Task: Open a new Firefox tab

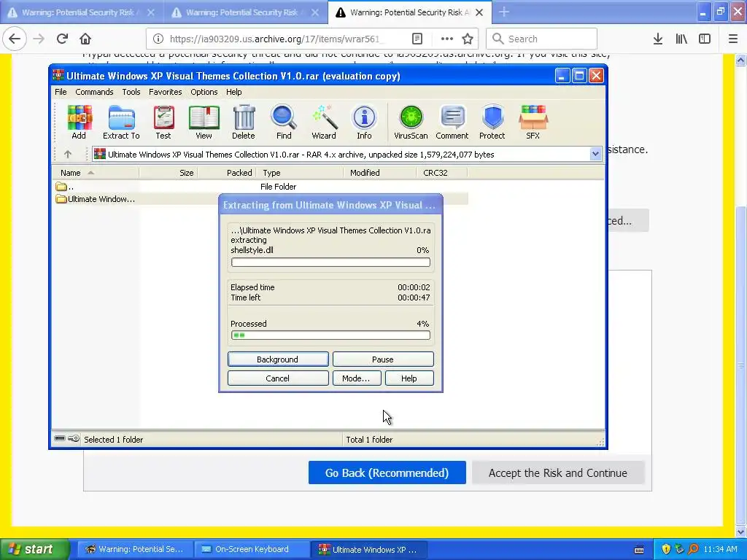Action: 504,12
